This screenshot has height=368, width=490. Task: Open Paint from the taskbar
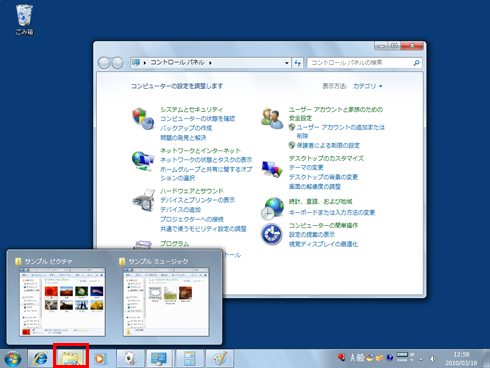coord(219,359)
